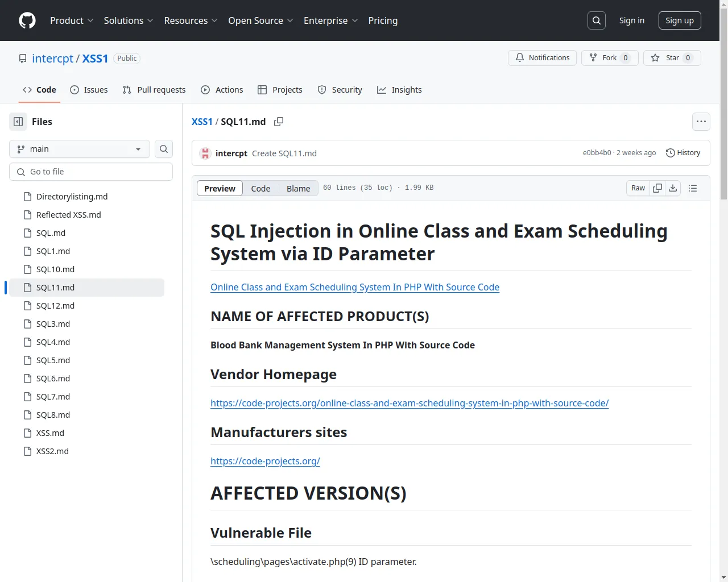The width and height of the screenshot is (728, 582).
Task: Focus the Go to file field
Action: pyautogui.click(x=91, y=172)
